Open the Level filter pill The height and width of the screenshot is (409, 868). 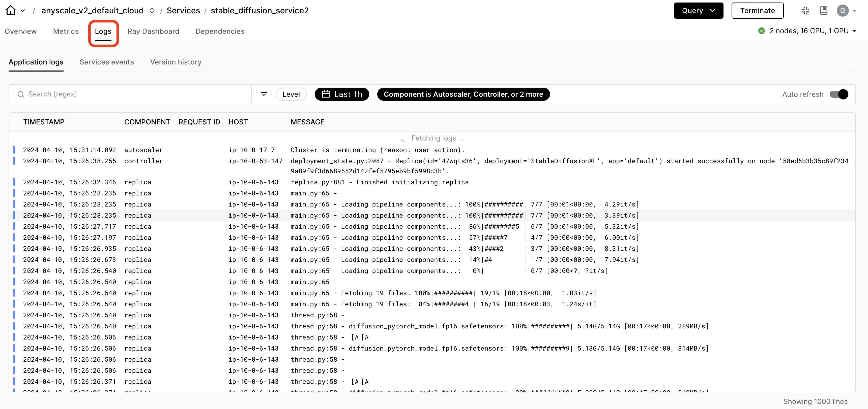pos(291,94)
